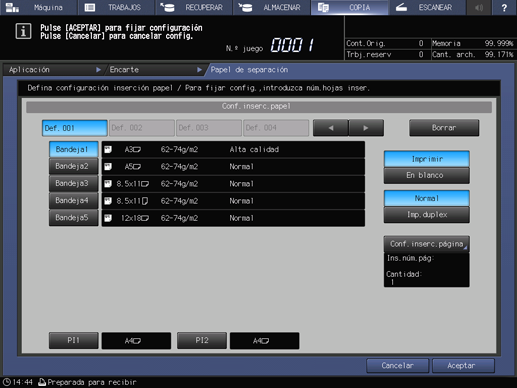517x388 pixels.
Task: Switch to Imp.duplex mode
Action: pos(427,215)
